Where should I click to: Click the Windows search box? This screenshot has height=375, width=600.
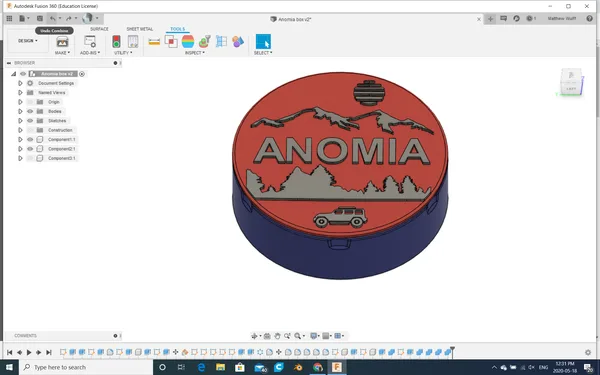[x=86, y=367]
